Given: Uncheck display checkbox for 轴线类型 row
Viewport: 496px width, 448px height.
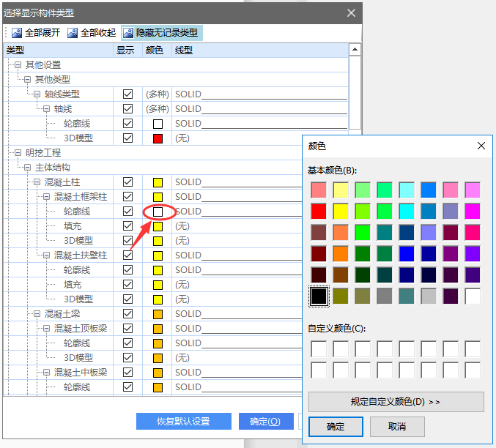Looking at the screenshot, I should 128,94.
